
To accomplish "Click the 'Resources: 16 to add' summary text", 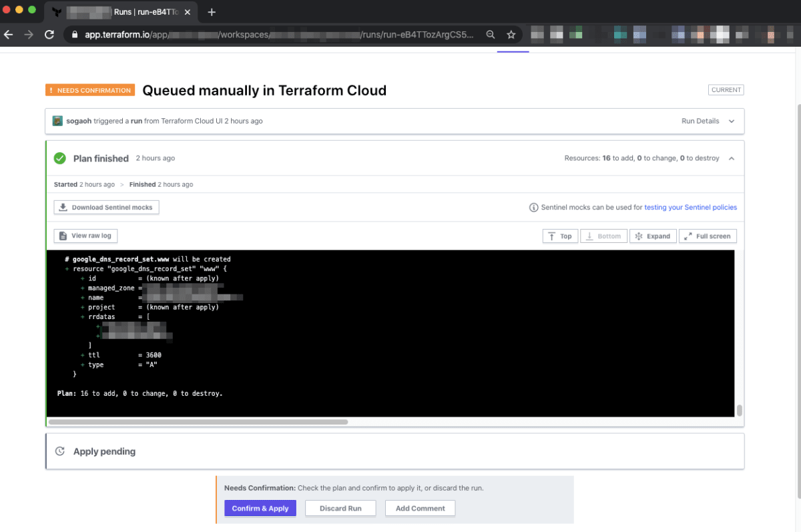I will click(641, 158).
